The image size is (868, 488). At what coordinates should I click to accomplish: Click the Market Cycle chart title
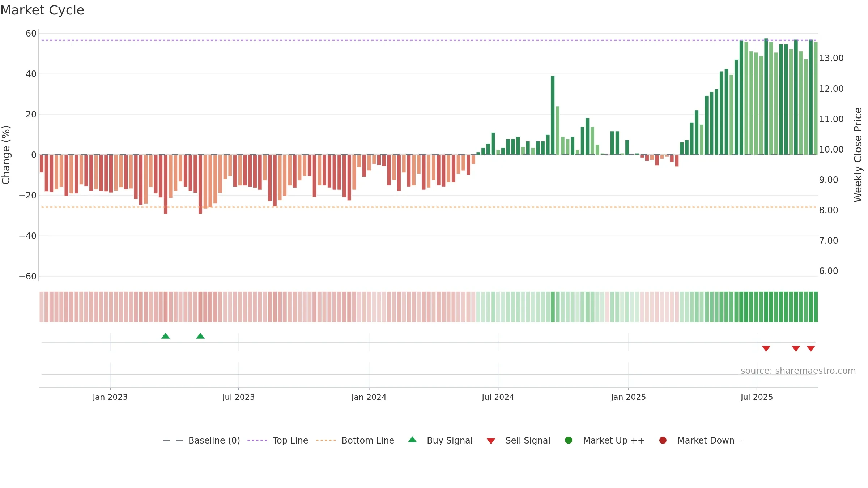tap(42, 10)
